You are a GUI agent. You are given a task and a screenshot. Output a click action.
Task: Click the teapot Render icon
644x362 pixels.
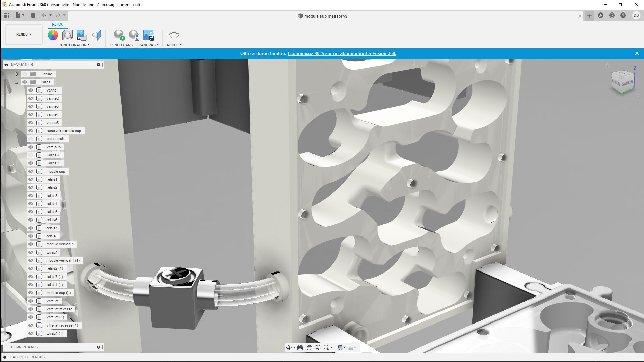click(x=174, y=35)
